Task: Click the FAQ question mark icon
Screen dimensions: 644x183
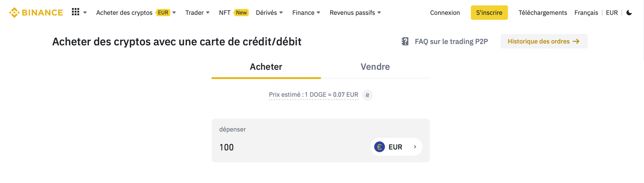Action: pos(405,41)
